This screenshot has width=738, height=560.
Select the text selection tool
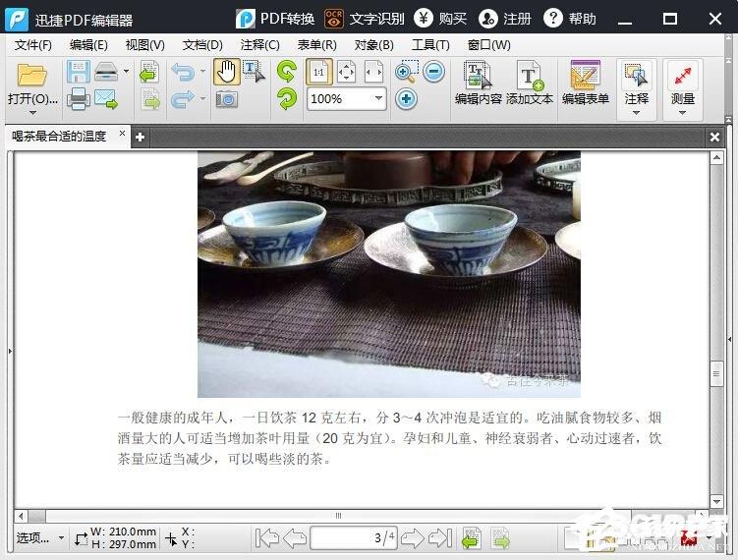[254, 72]
